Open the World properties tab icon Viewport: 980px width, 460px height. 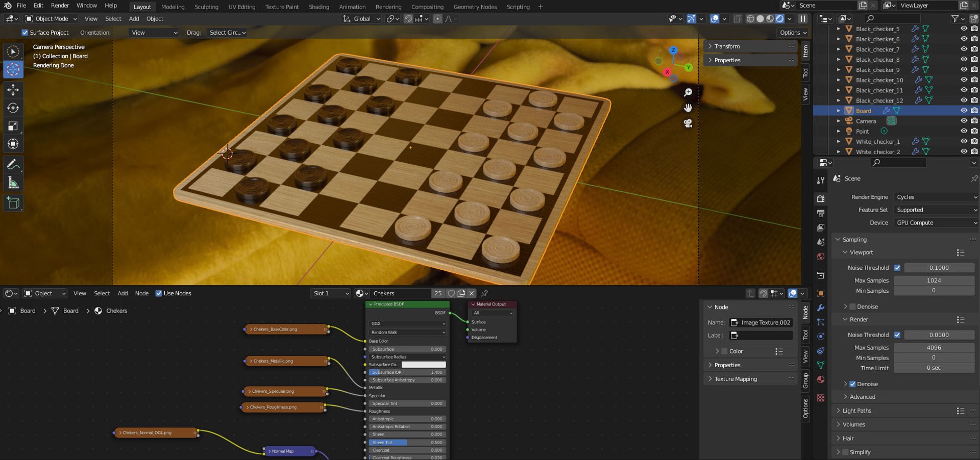click(821, 257)
